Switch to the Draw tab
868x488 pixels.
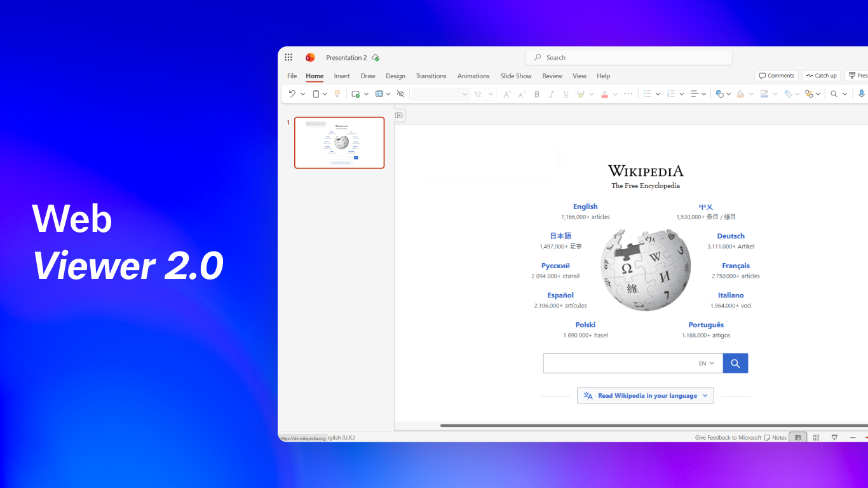[x=368, y=76]
